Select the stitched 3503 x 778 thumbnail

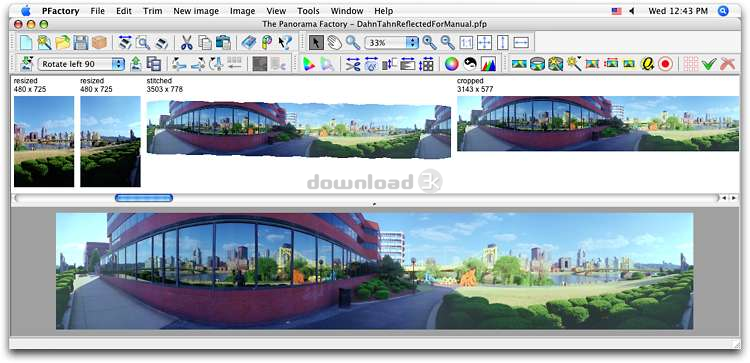[x=298, y=130]
